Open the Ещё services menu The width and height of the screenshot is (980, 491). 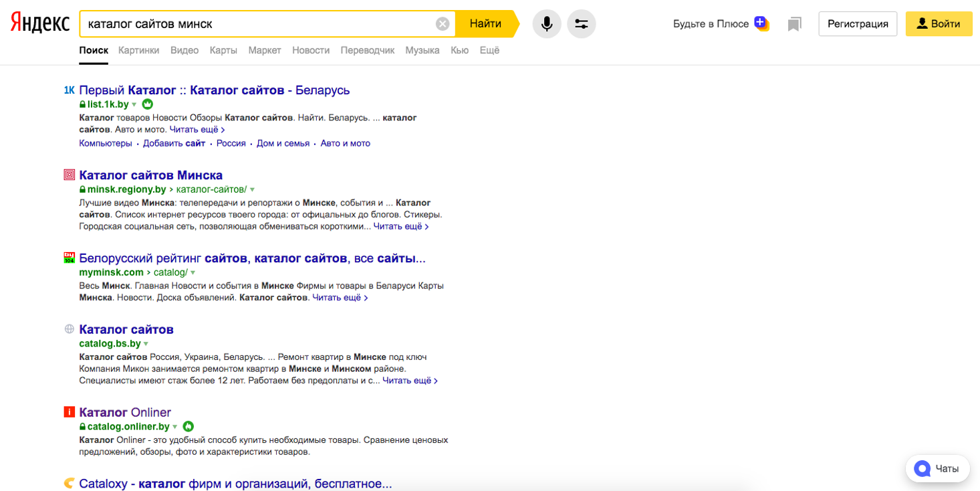pos(489,50)
